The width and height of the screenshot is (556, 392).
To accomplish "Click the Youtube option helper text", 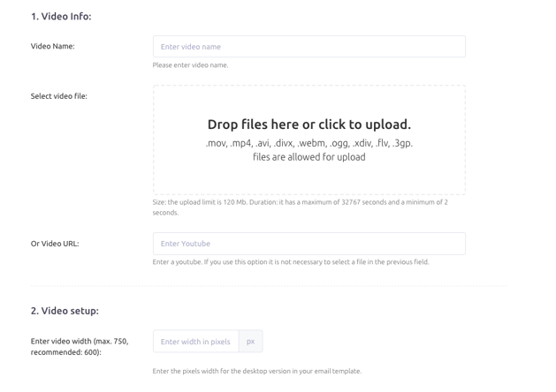I will 291,262.
